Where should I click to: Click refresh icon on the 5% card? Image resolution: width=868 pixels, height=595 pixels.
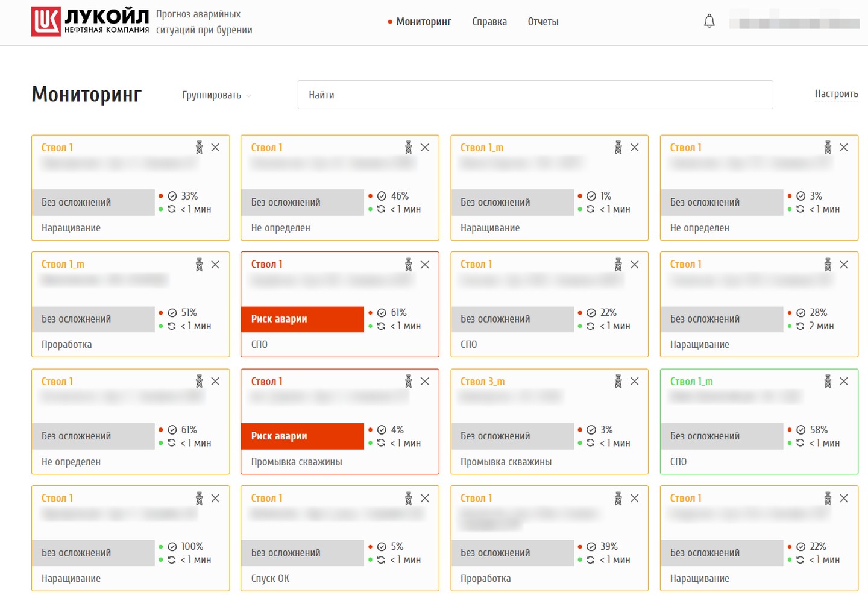pyautogui.click(x=381, y=560)
